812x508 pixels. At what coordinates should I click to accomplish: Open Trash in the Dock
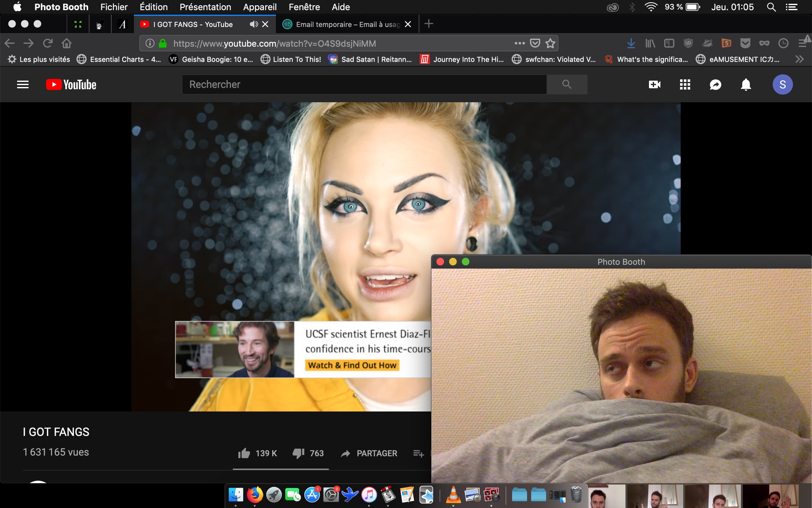click(576, 494)
